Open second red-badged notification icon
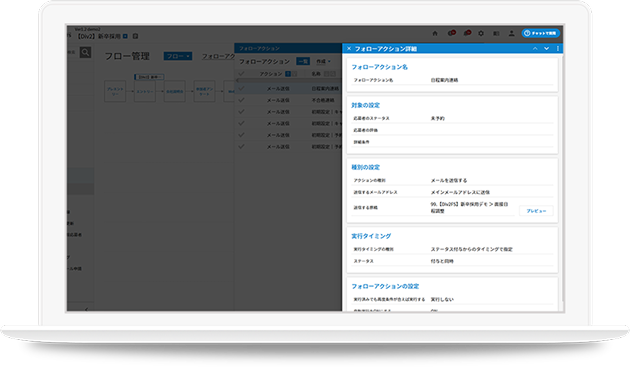Image resolution: width=630 pixels, height=368 pixels. click(467, 33)
